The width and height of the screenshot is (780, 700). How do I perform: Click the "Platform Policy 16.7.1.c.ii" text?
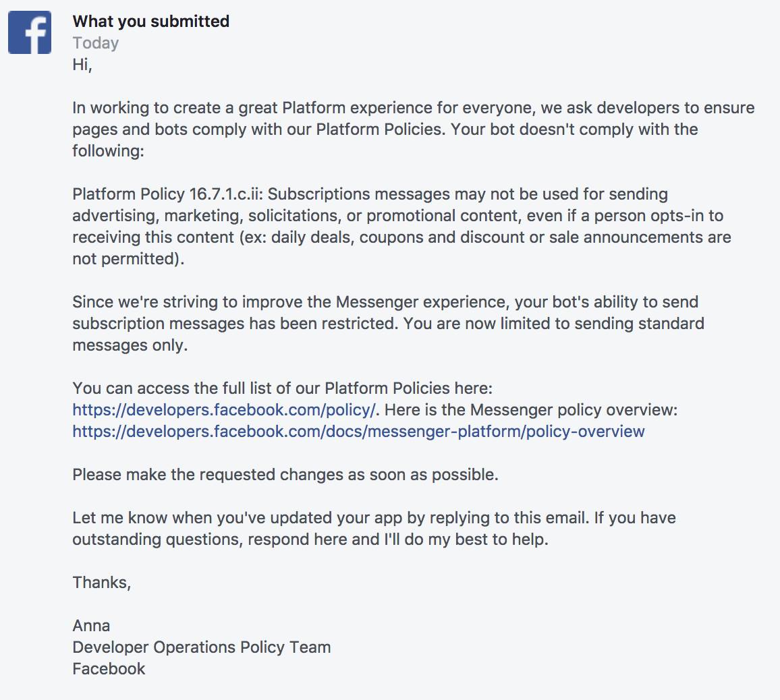click(x=169, y=194)
